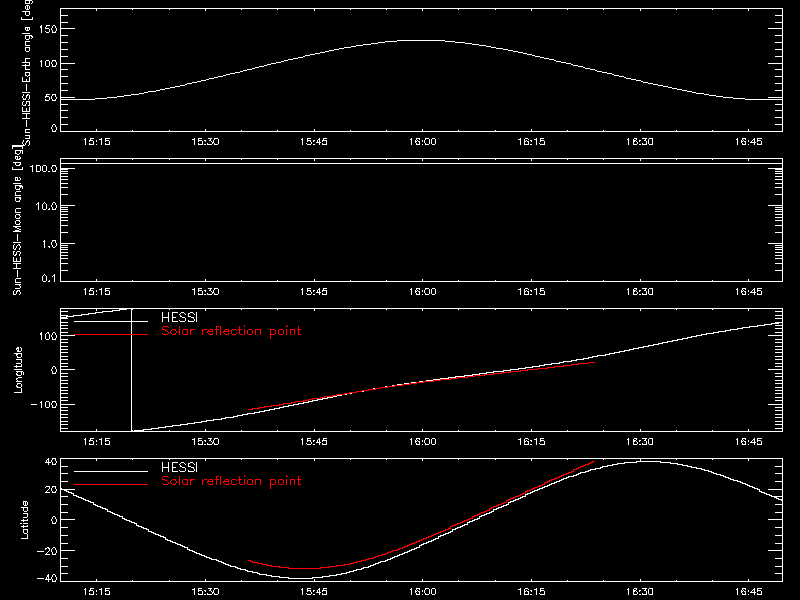Click 40 tick label on Latitude plot

tap(51, 462)
